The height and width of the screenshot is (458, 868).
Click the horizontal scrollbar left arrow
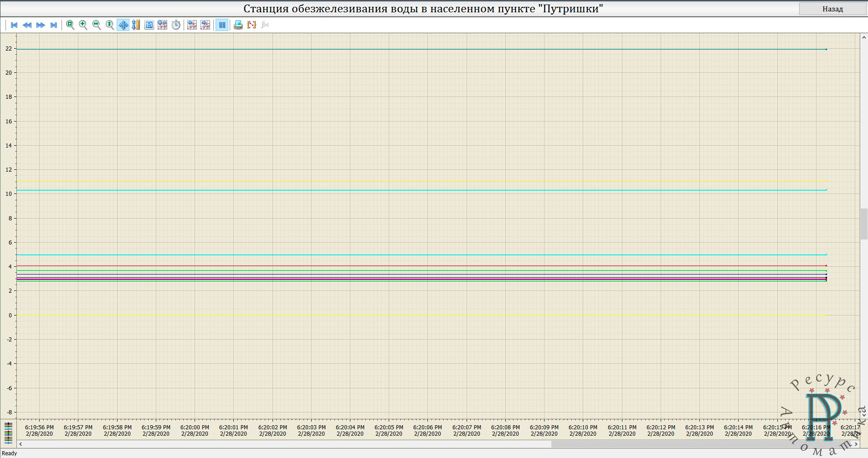click(x=21, y=444)
